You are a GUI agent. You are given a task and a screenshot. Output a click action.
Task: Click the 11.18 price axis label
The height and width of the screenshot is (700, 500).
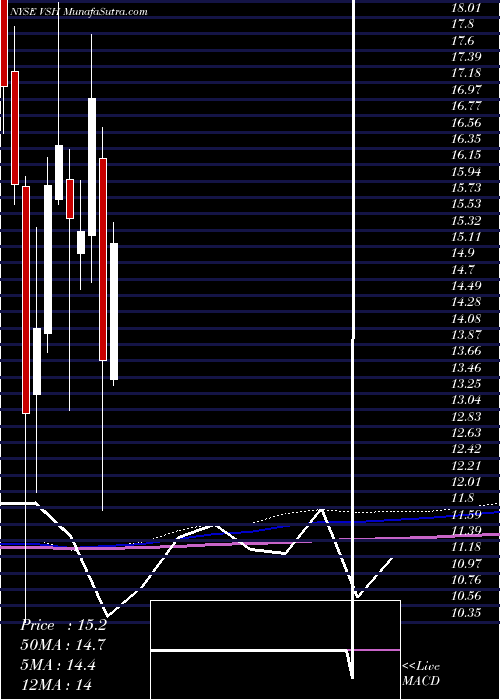(465, 547)
